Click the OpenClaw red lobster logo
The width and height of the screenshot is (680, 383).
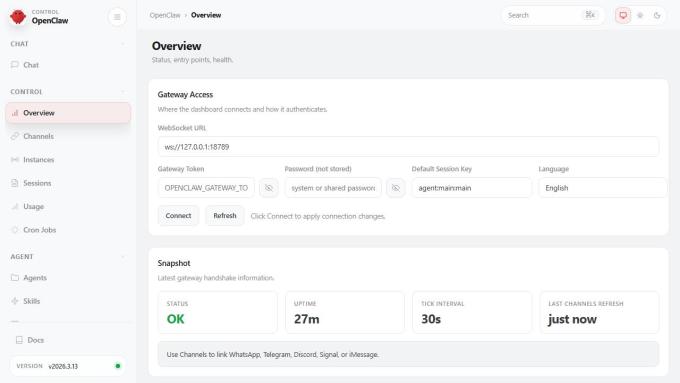tap(18, 17)
